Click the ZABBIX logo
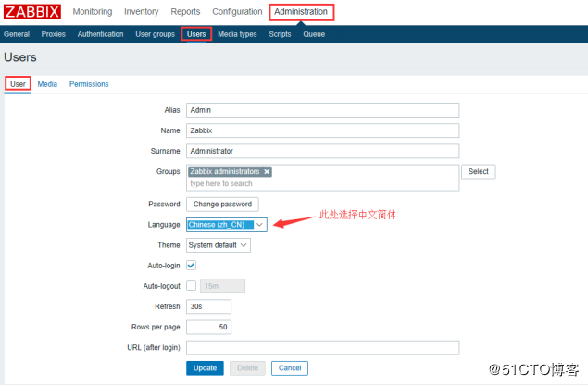Viewport: 588px width, 385px height. point(32,12)
